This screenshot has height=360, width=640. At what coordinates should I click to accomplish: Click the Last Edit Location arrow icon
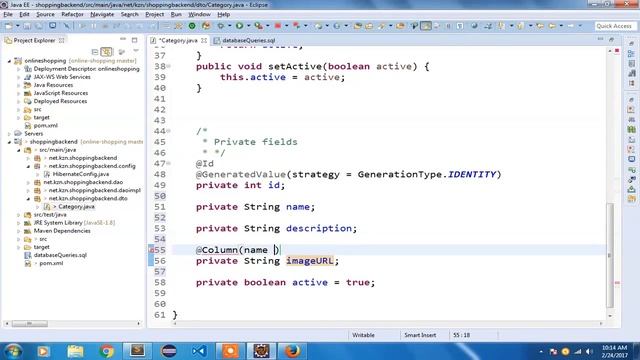[540, 26]
